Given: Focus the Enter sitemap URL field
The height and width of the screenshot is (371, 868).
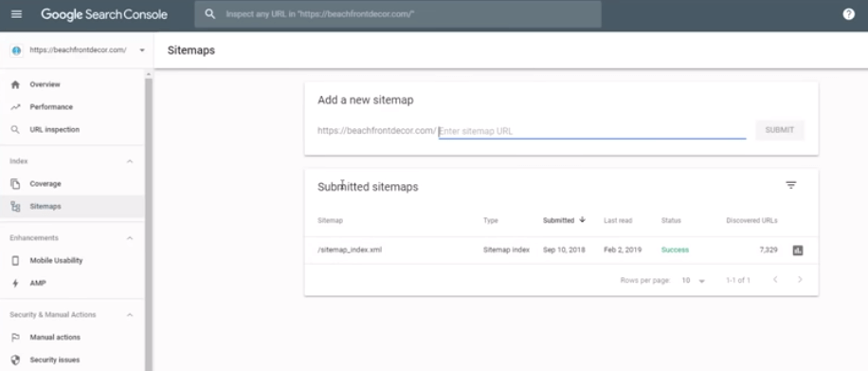Looking at the screenshot, I should pos(591,131).
